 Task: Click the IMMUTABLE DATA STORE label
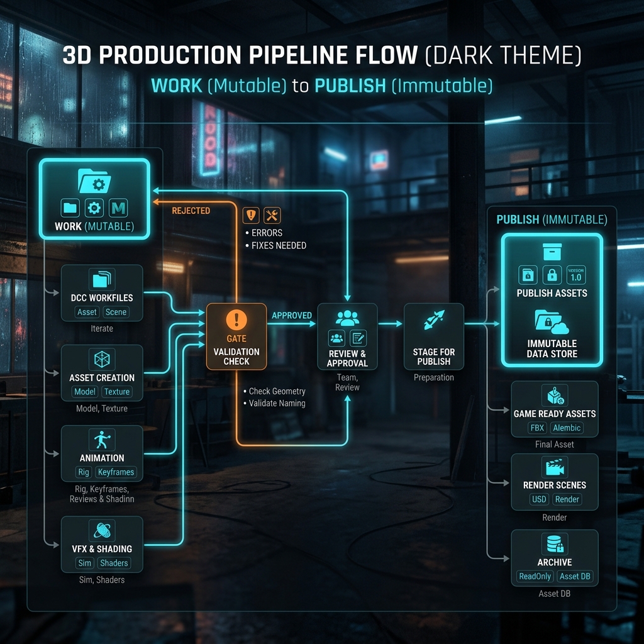pos(552,348)
